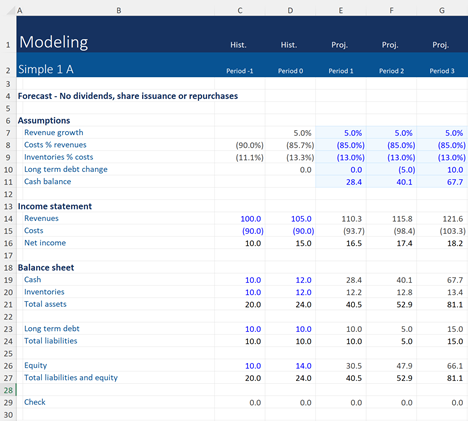Select row 14 header
The image size is (468, 421).
(x=8, y=219)
